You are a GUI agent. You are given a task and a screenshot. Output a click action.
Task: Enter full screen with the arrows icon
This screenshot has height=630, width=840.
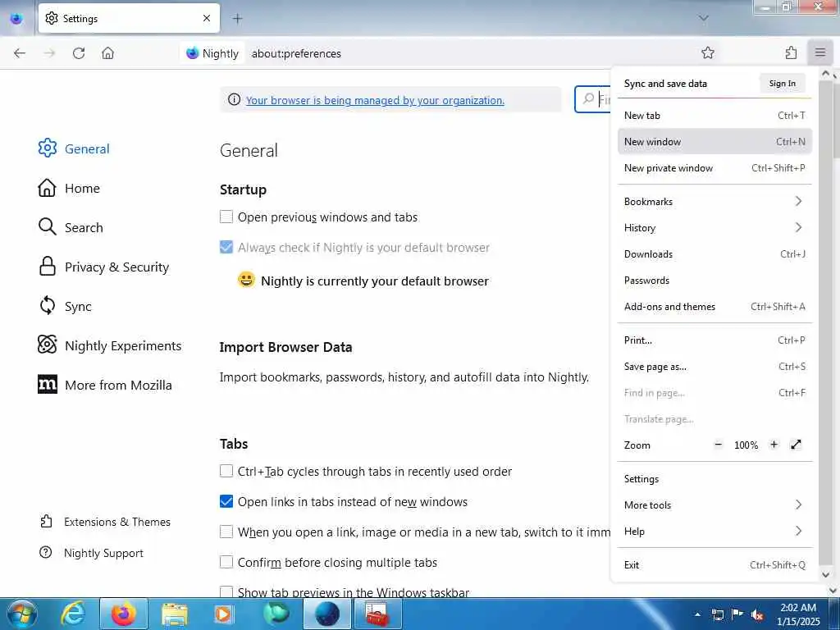pos(796,445)
